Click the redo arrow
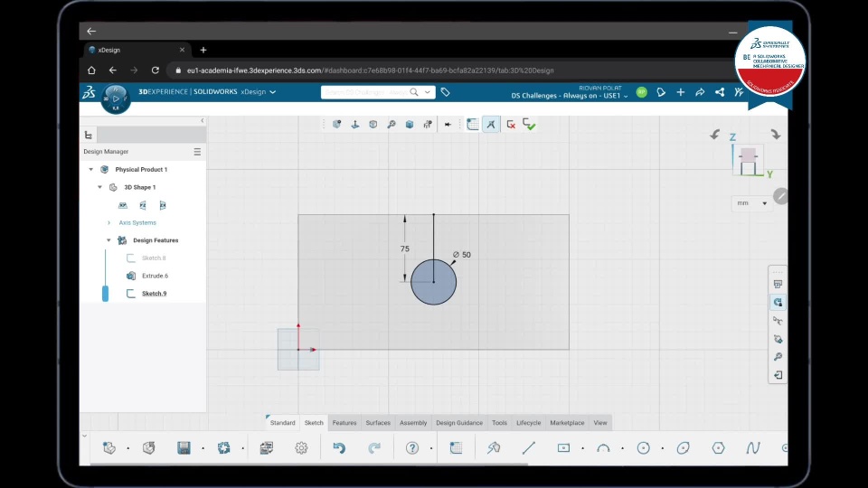The height and width of the screenshot is (488, 868). pyautogui.click(x=374, y=447)
